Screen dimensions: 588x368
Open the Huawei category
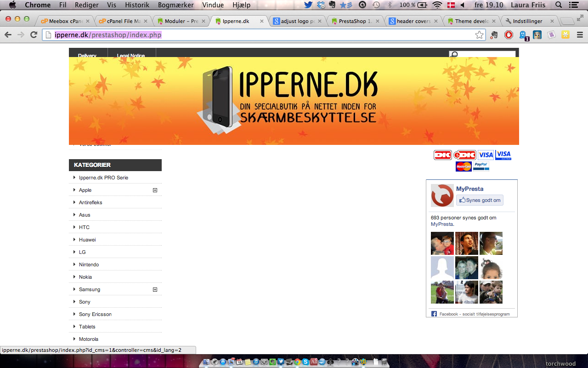[x=87, y=240]
